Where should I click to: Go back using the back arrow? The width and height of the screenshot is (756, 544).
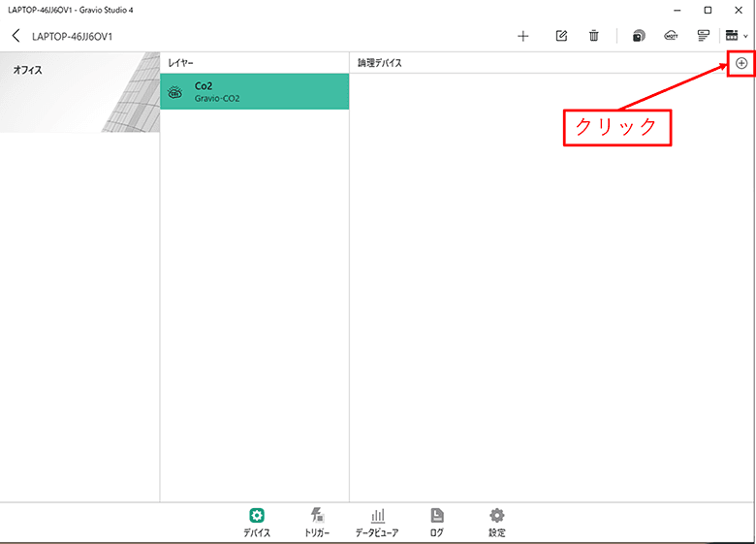coord(16,36)
